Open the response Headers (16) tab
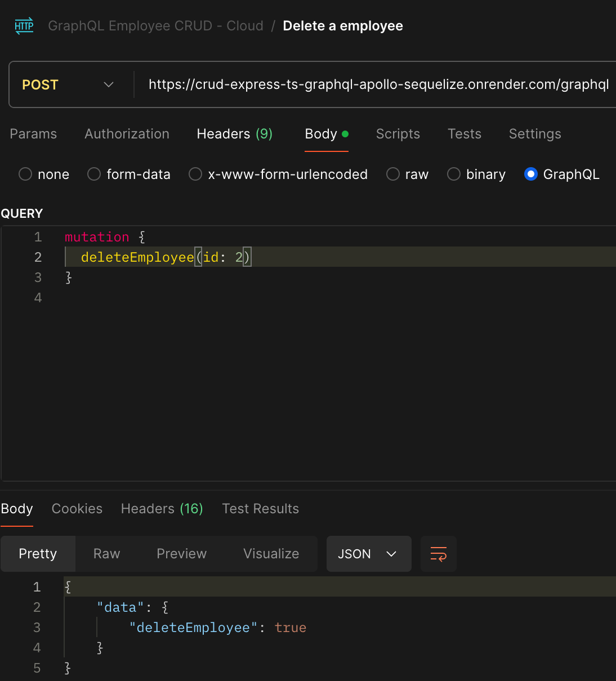Image resolution: width=616 pixels, height=681 pixels. tap(162, 509)
